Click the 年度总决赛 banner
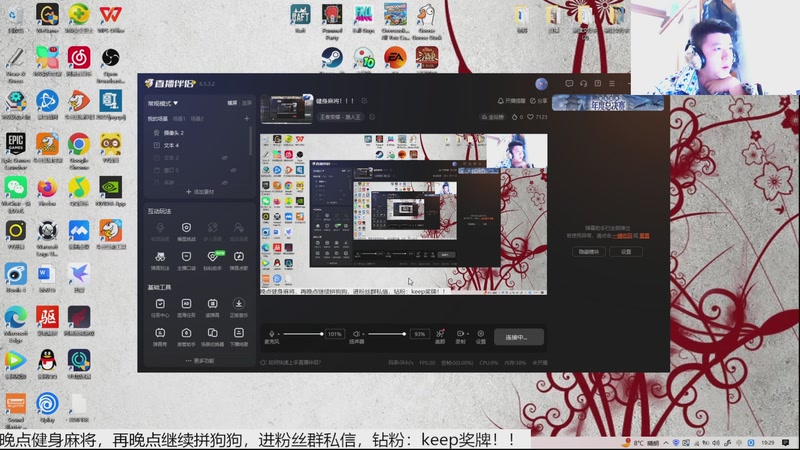The height and width of the screenshot is (450, 800). click(x=608, y=104)
